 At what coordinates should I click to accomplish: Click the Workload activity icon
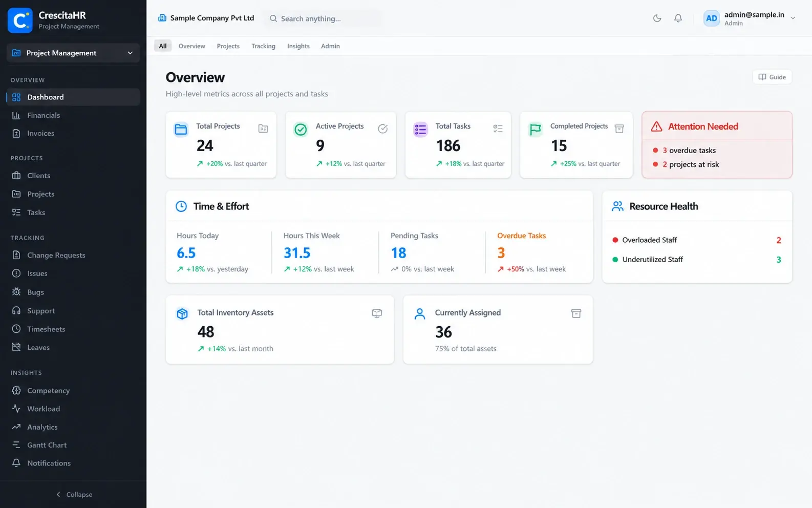[16, 409]
